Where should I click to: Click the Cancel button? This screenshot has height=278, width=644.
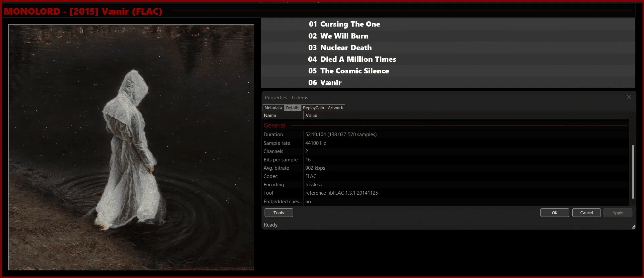586,213
